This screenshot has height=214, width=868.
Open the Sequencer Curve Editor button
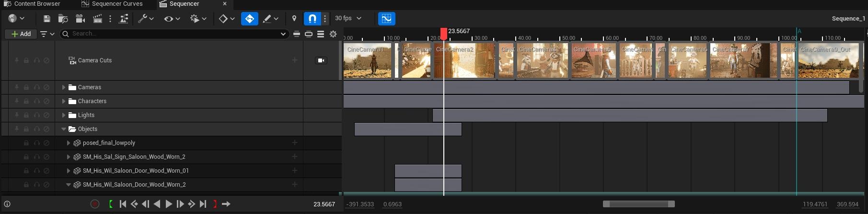[386, 19]
